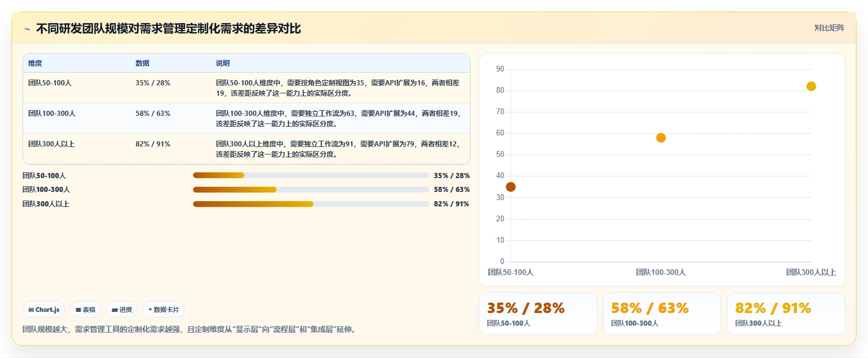Click x-axis label 团队300人以上

point(811,272)
